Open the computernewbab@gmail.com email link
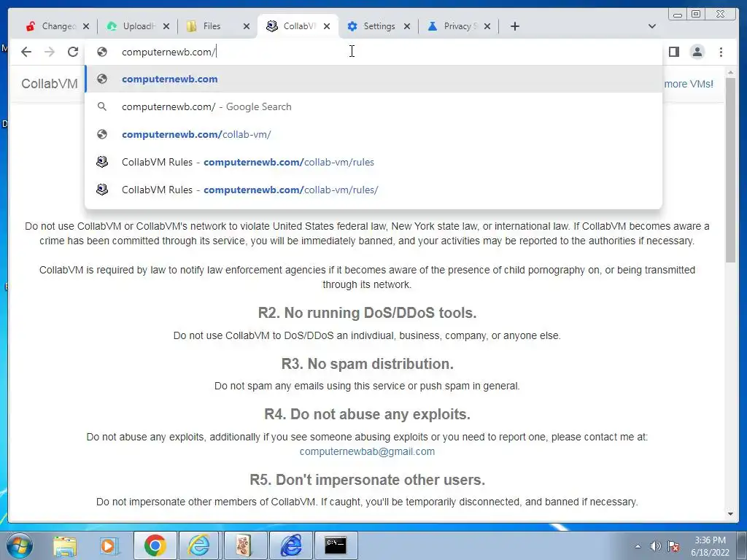Image resolution: width=747 pixels, height=560 pixels. point(367,451)
